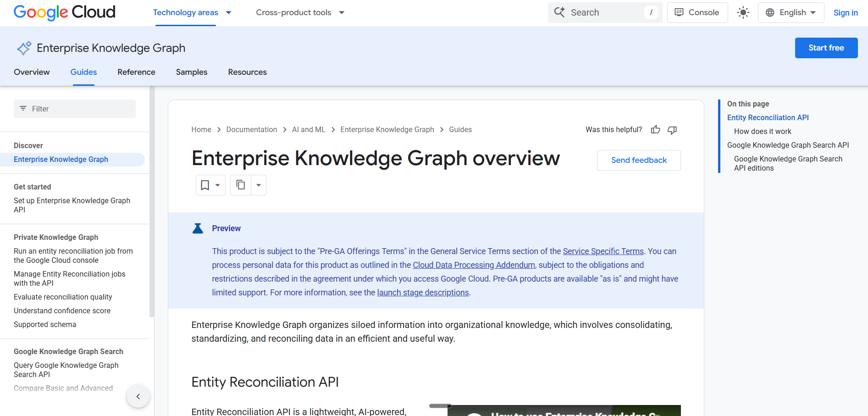Jump to How does it work section
868x416 pixels.
[x=763, y=131]
